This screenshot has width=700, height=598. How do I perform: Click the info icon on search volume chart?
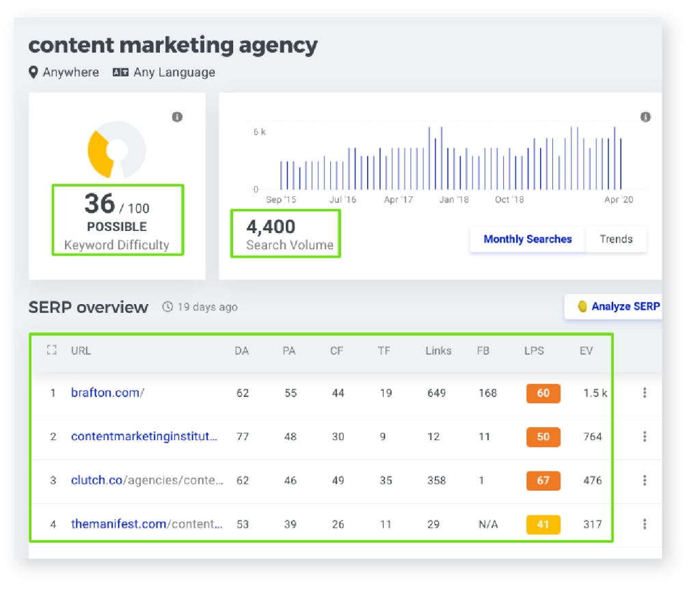tap(645, 118)
